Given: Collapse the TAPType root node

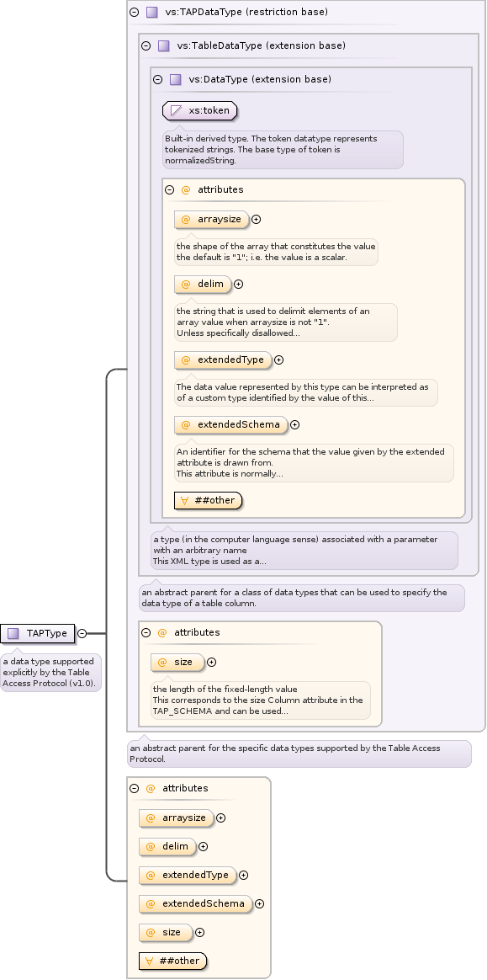Looking at the screenshot, I should (82, 633).
